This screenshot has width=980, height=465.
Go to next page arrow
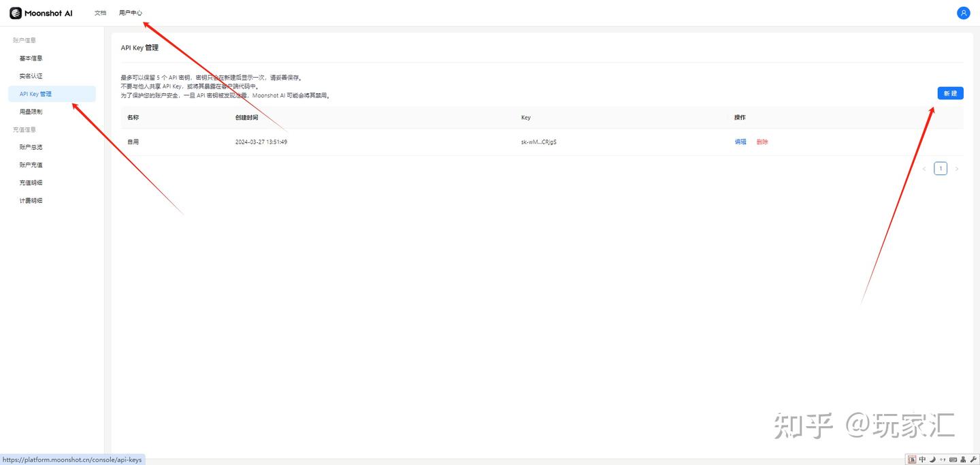[956, 169]
